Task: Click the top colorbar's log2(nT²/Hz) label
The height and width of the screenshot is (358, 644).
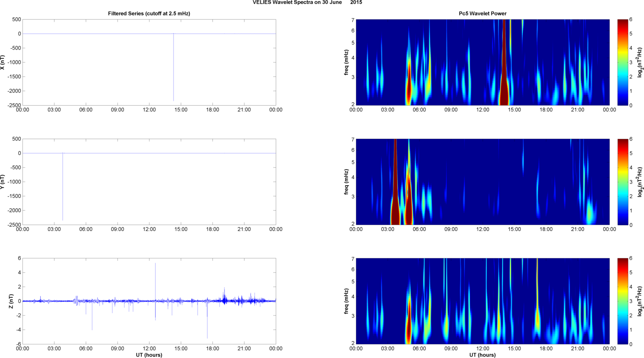Action: click(640, 62)
